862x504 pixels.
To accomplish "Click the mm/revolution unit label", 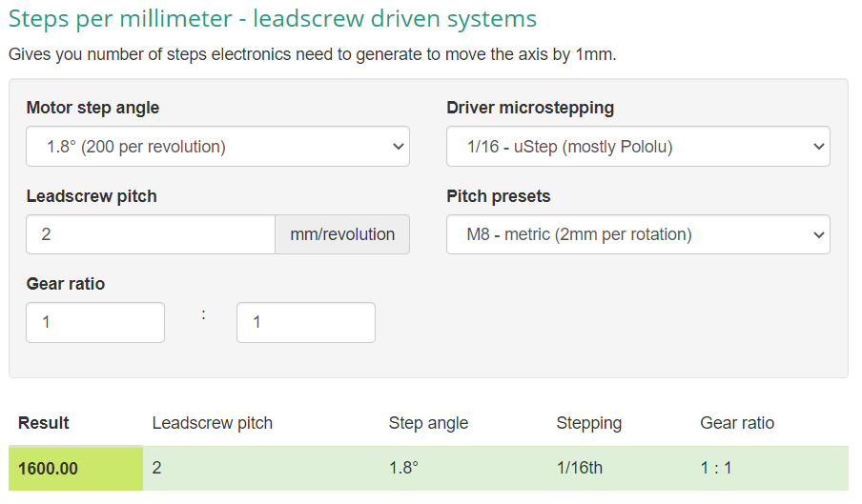I will pos(341,234).
